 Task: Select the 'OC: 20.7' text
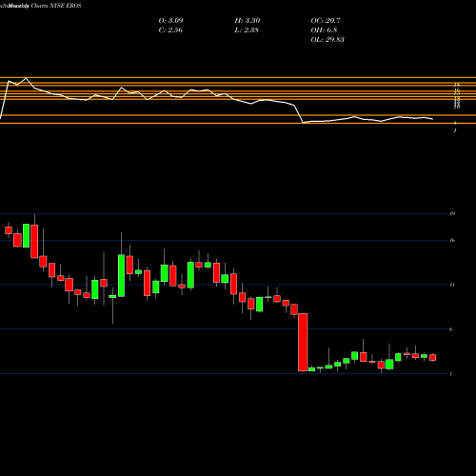[x=326, y=21]
